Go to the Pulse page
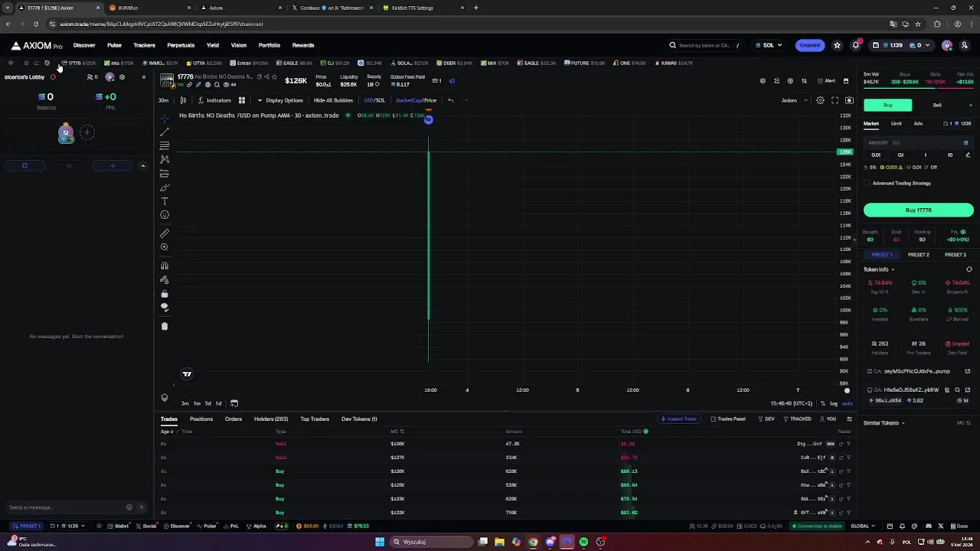The image size is (980, 551). 114,45
